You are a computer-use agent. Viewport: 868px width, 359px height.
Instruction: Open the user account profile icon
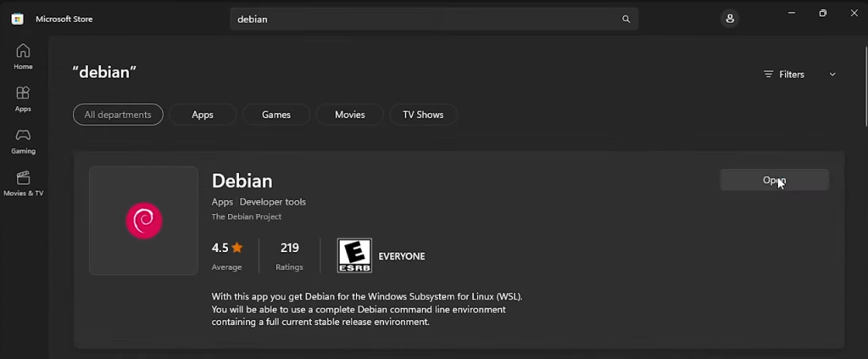tap(730, 19)
